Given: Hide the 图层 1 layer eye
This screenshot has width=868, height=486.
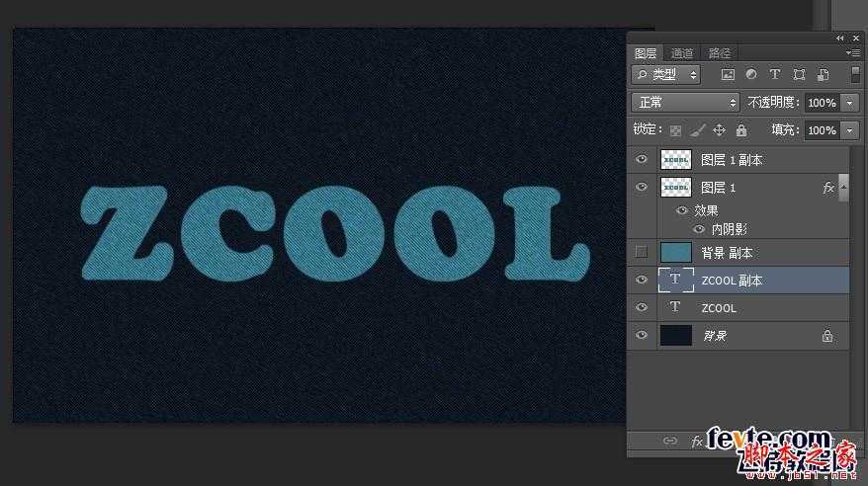Looking at the screenshot, I should [641, 187].
